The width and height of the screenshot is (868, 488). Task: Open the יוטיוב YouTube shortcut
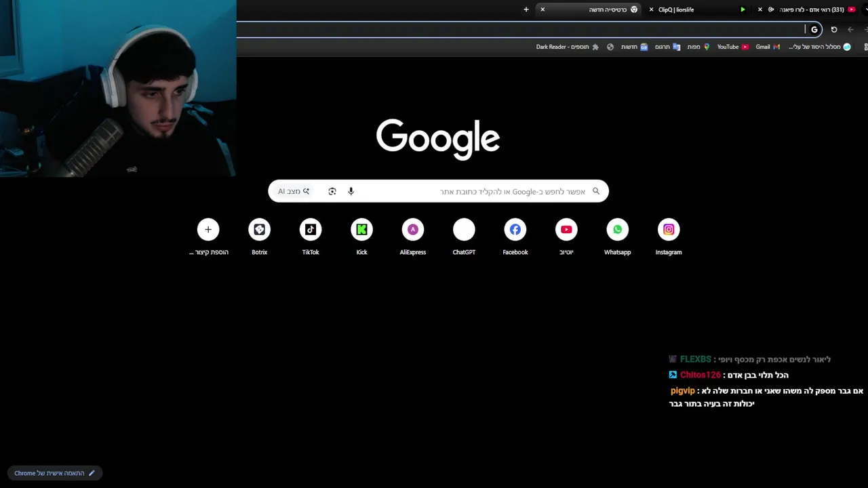coord(566,237)
